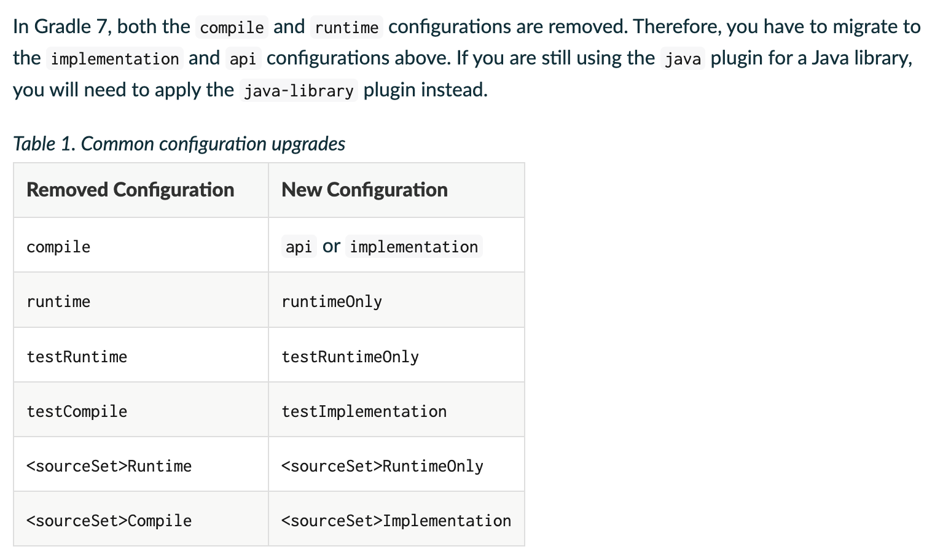Select the 'testCompile' table cell
Image resolution: width=951 pixels, height=560 pixels.
point(141,410)
